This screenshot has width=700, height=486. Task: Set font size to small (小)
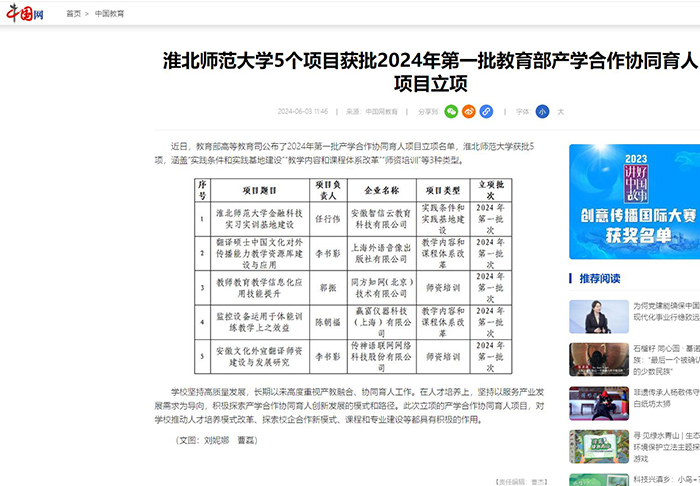pos(542,111)
